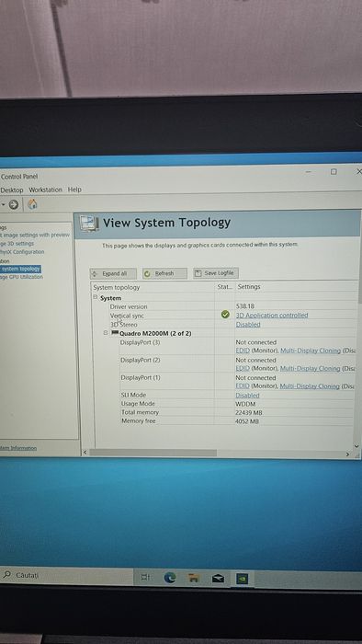This screenshot has height=644, width=362.
Task: Select the Total memory row label
Action: click(140, 412)
